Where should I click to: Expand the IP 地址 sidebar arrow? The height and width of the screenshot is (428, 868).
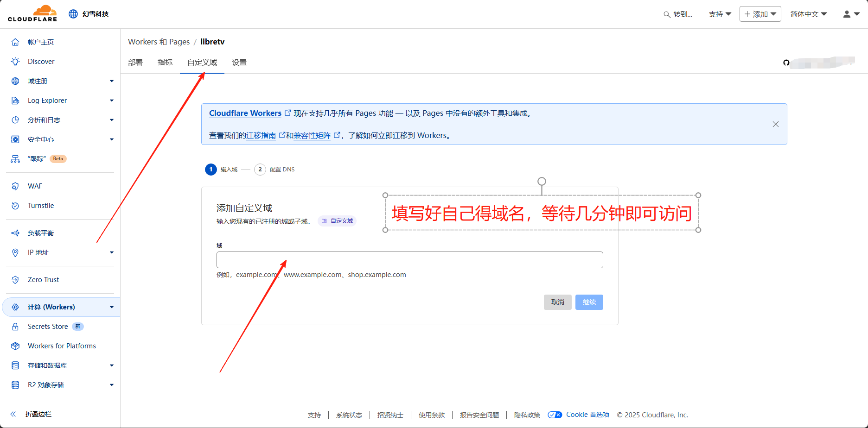click(x=112, y=252)
